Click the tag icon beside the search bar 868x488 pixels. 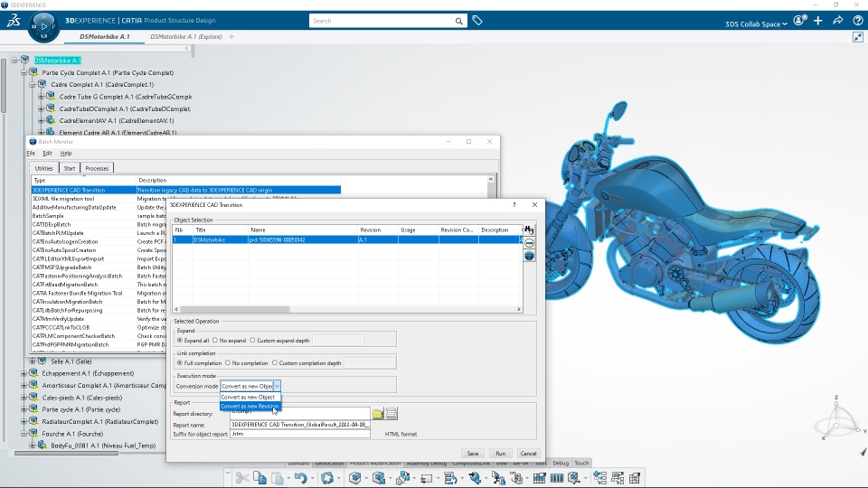(477, 21)
